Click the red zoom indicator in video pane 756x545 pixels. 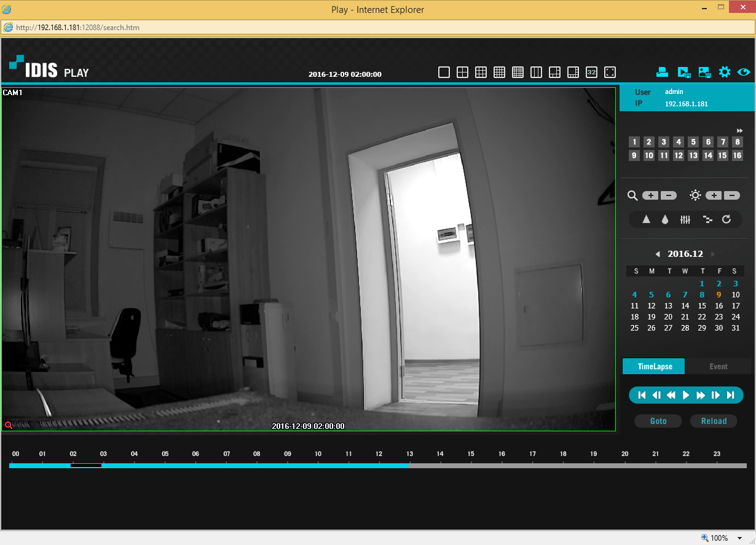9,425
